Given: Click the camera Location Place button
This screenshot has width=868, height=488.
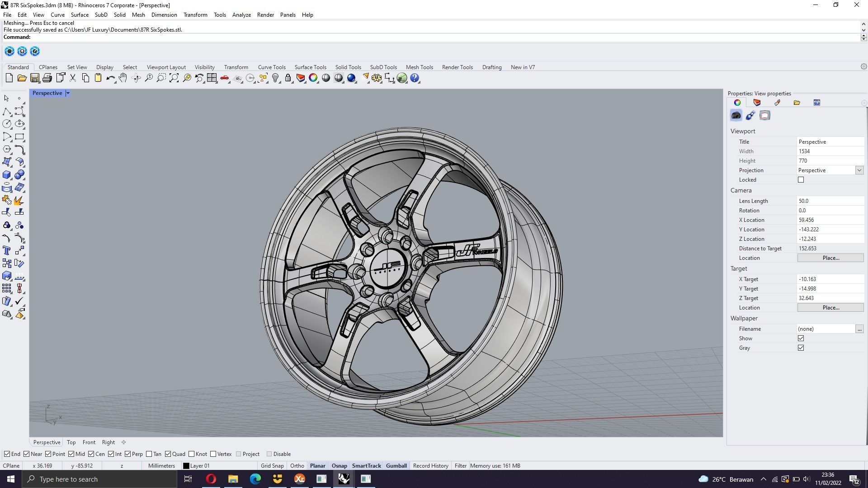Looking at the screenshot, I should (830, 258).
